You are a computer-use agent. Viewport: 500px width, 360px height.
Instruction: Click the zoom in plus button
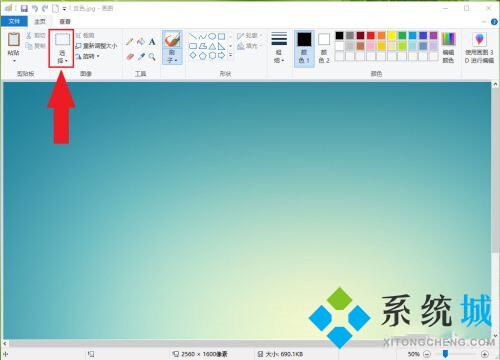485,354
